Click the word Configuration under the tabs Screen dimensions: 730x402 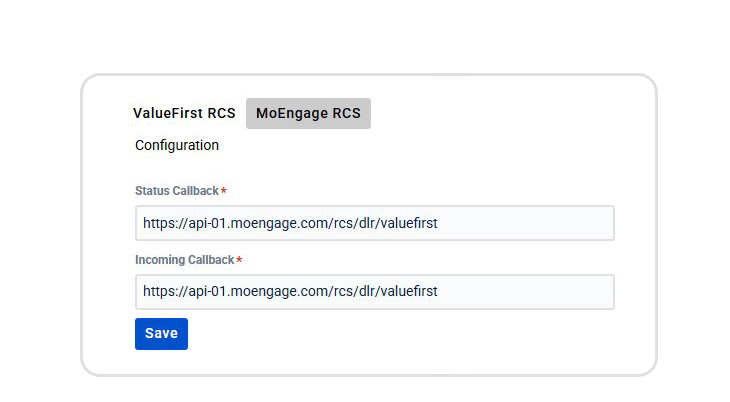click(177, 145)
